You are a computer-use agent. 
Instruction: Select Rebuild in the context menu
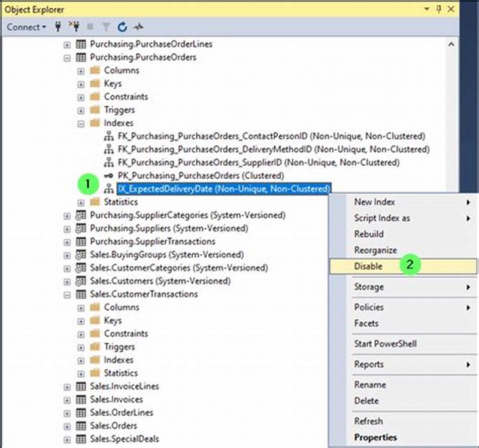369,234
